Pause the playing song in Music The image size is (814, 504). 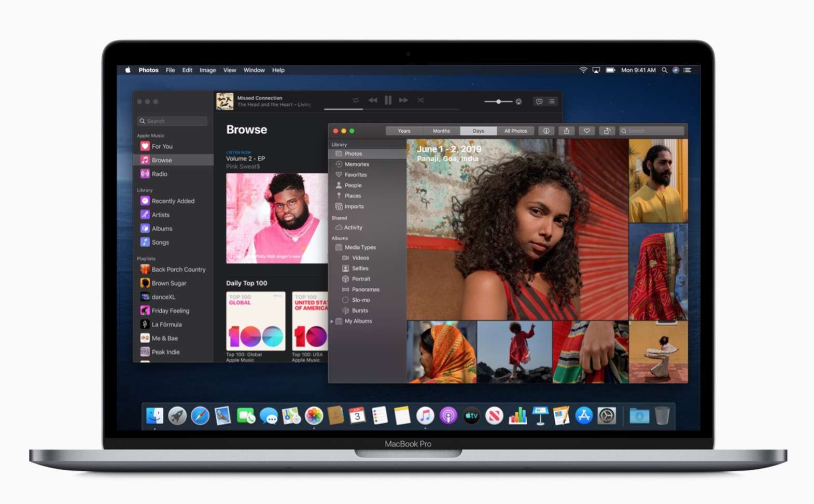[x=388, y=100]
